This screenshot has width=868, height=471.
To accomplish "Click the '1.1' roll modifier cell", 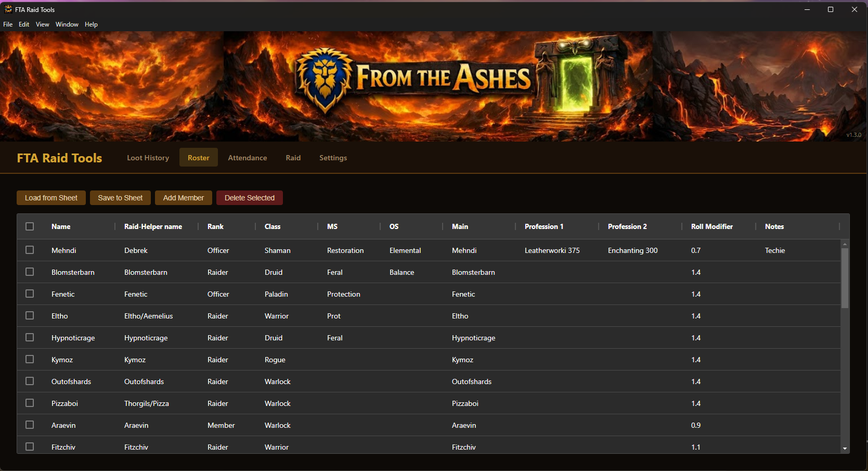I will click(695, 447).
